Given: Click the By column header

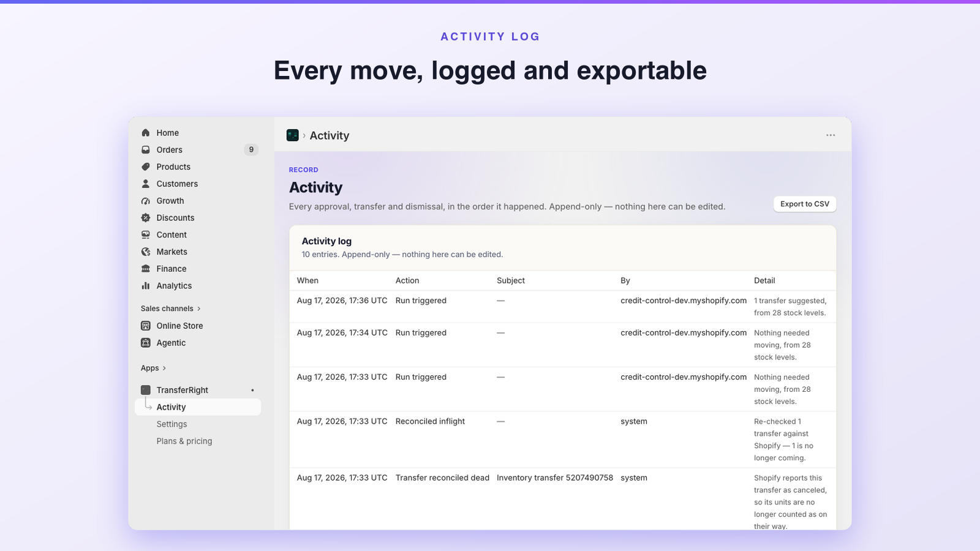Looking at the screenshot, I should (625, 280).
